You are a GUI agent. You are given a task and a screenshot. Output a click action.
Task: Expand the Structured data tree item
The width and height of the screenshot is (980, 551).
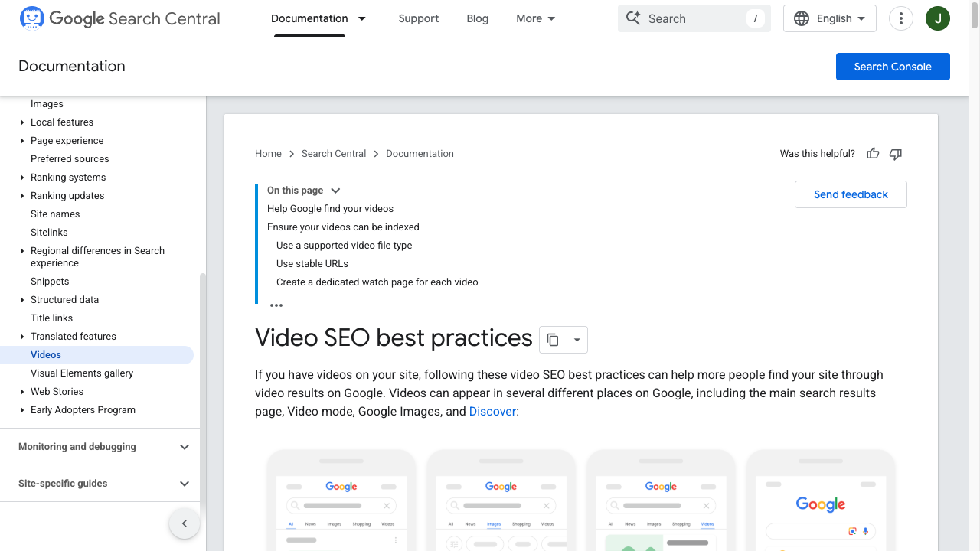coord(22,300)
